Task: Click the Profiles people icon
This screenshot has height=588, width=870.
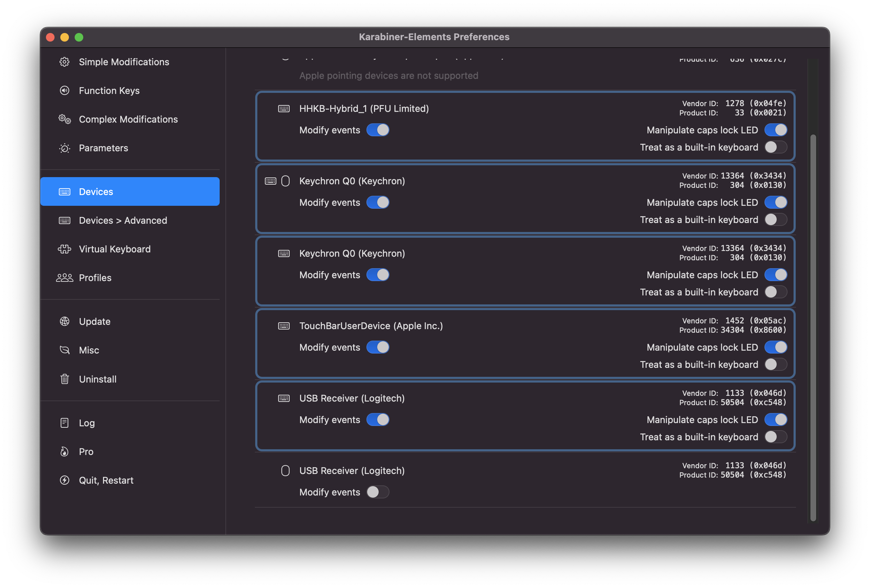Action: [x=64, y=278]
